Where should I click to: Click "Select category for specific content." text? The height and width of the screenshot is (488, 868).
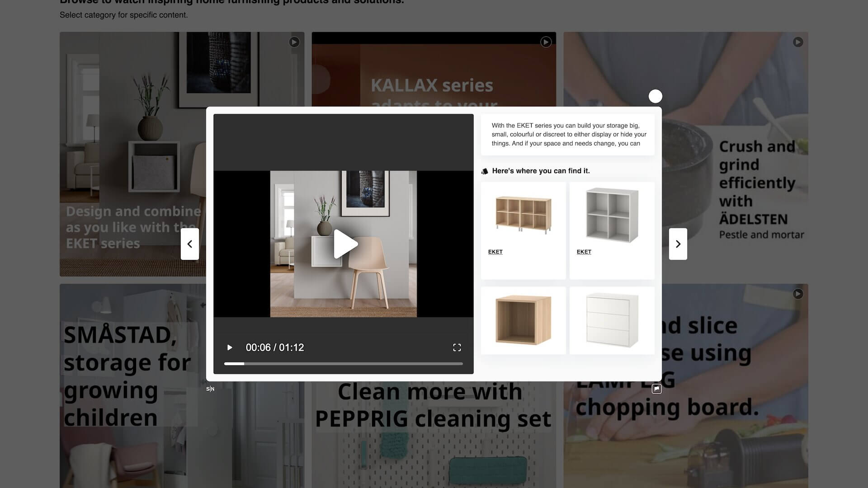click(123, 15)
